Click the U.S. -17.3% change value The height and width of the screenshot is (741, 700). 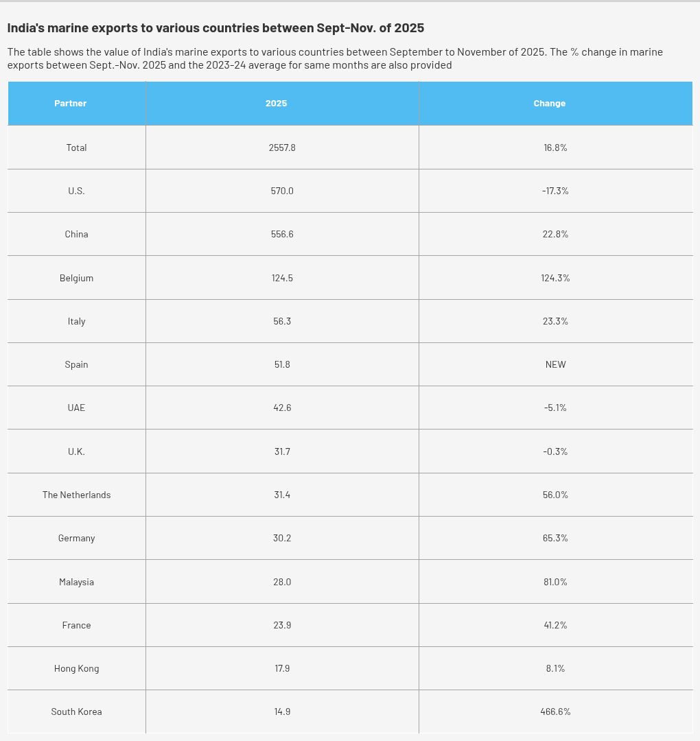point(555,191)
